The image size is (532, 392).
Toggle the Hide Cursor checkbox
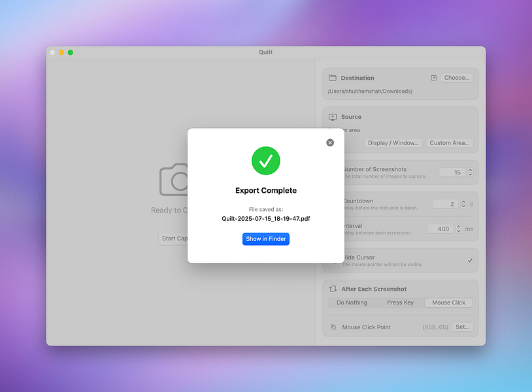point(470,261)
